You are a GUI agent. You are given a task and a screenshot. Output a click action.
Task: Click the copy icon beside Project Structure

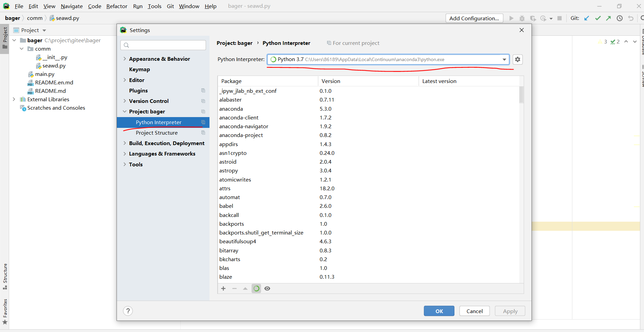point(203,133)
